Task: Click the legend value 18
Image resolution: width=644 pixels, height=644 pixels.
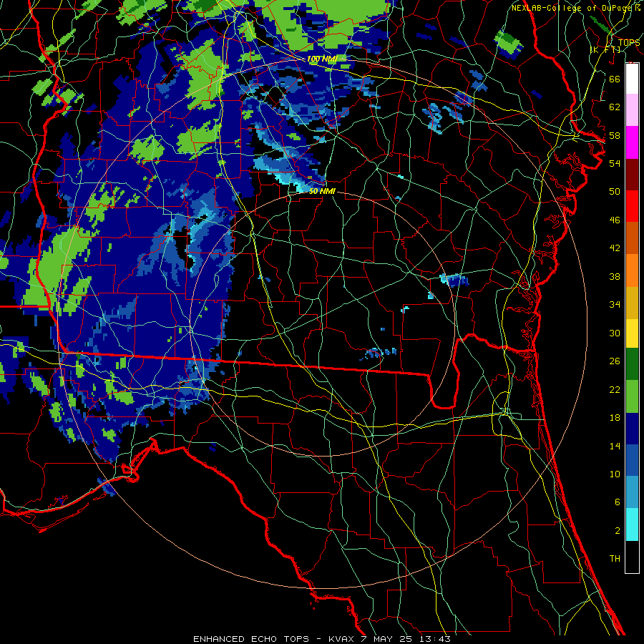Action: click(615, 418)
